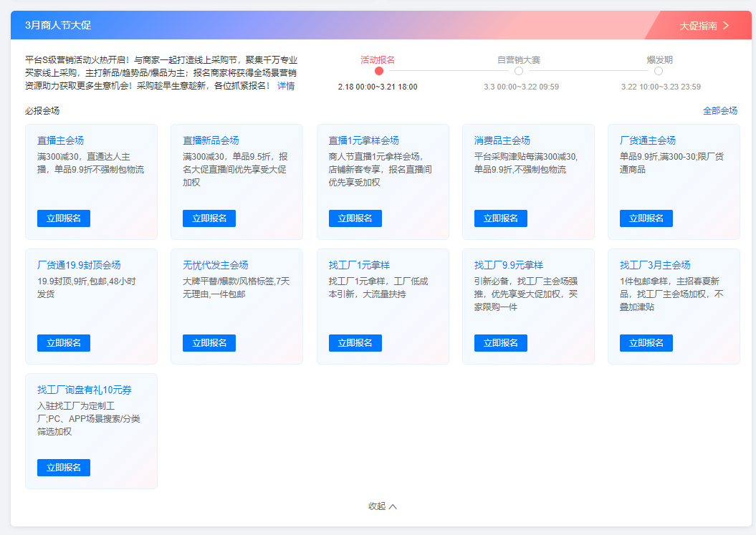Open 全部会场 to see all venues
Screen dimensions: 756x535
pos(722,110)
